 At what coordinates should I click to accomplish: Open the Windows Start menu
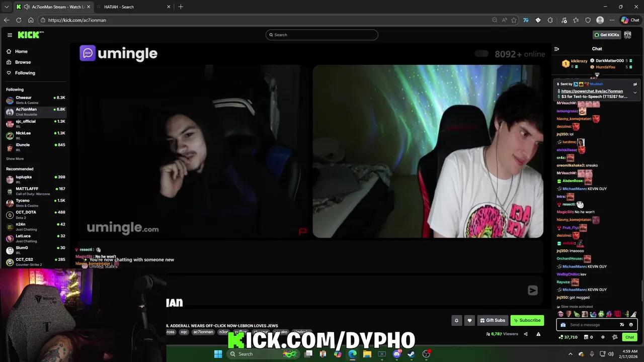tap(218, 354)
